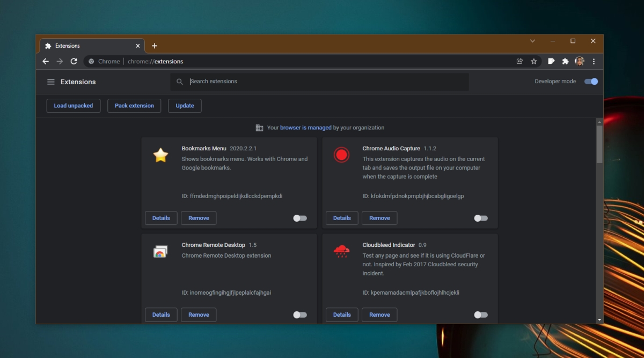Click the Cloudbleed Indicator ID text
644x358 pixels.
411,293
